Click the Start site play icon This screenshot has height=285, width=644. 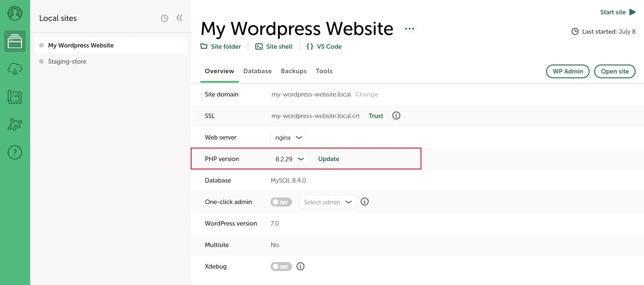pos(632,12)
